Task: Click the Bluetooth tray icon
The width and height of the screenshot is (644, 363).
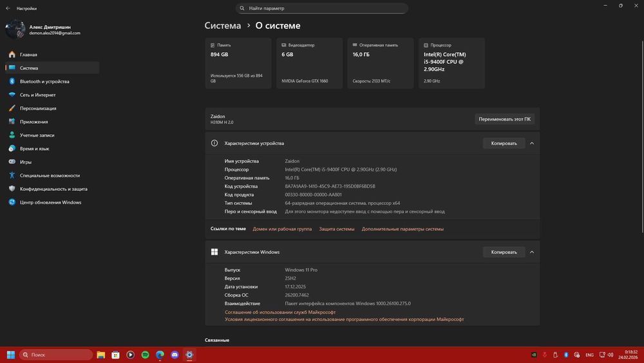Action: pyautogui.click(x=566, y=355)
